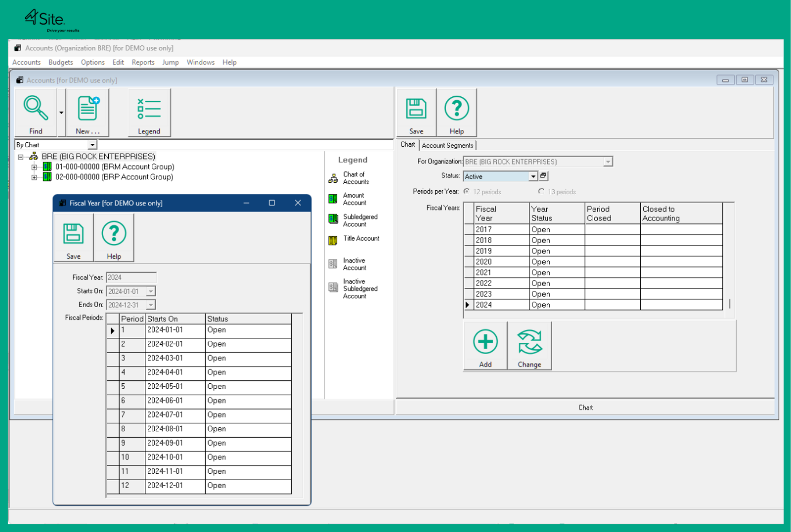The width and height of the screenshot is (791, 532).
Task: Click the Fiscal Year input field
Action: click(x=131, y=277)
